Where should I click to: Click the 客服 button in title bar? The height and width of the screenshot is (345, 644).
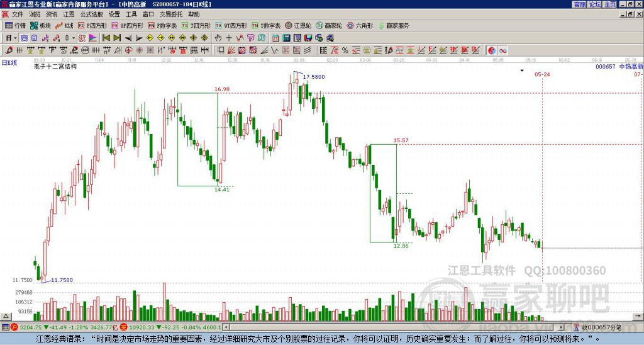coord(579,4)
